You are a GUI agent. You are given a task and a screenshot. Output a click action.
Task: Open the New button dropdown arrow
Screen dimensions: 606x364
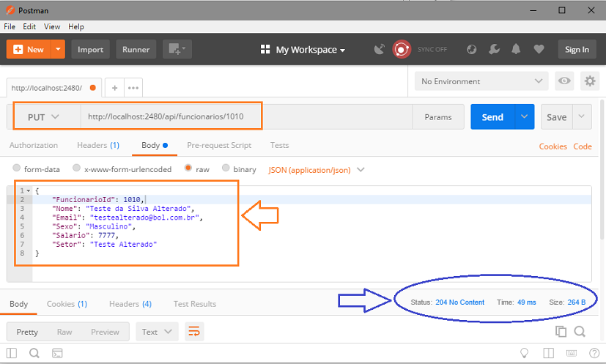58,50
